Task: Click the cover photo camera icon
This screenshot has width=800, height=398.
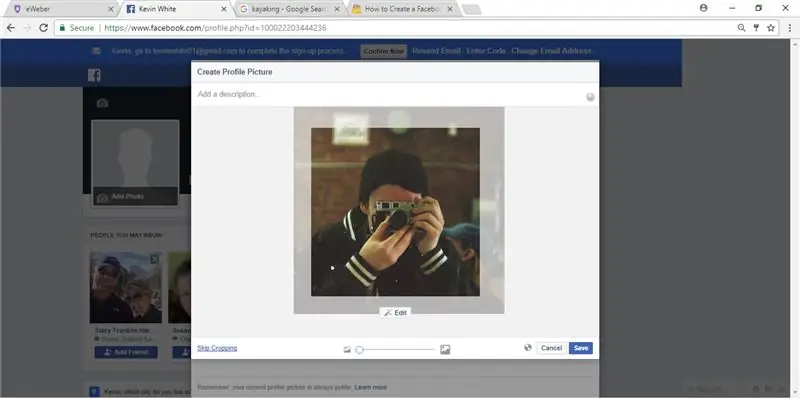Action: pyautogui.click(x=102, y=104)
